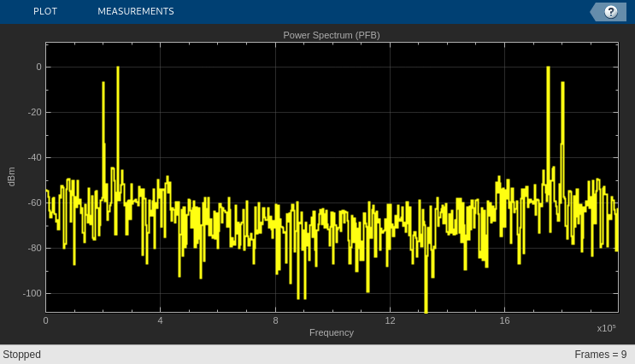Click the Frequency x-axis label
Viewport: 635px width, 364px height.
coord(332,332)
